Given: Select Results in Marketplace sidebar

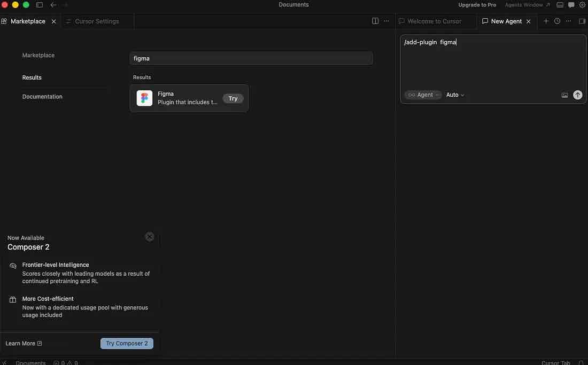Looking at the screenshot, I should (x=32, y=77).
